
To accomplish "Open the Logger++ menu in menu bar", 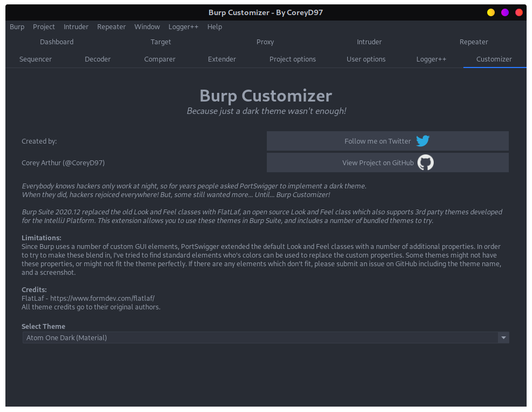I will coord(183,27).
